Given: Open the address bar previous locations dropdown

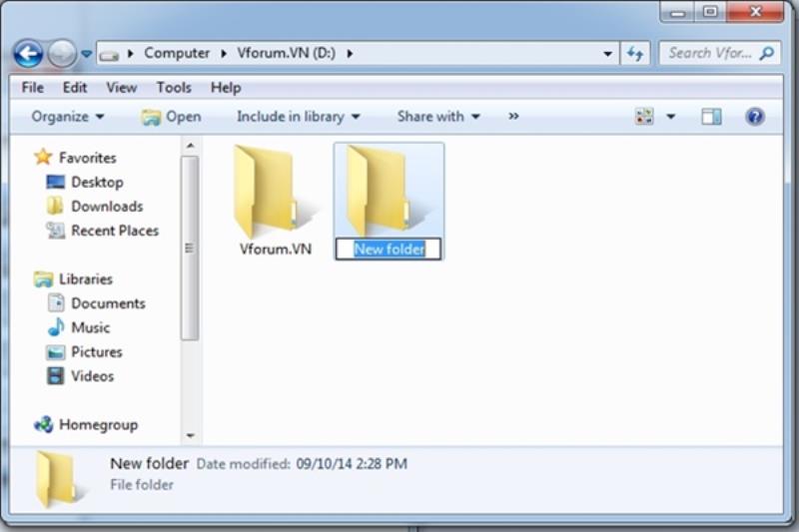Looking at the screenshot, I should [607, 54].
